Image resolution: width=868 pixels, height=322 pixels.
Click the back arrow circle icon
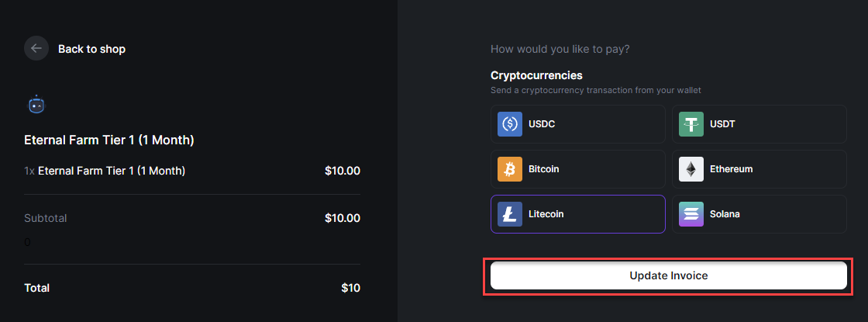(36, 49)
